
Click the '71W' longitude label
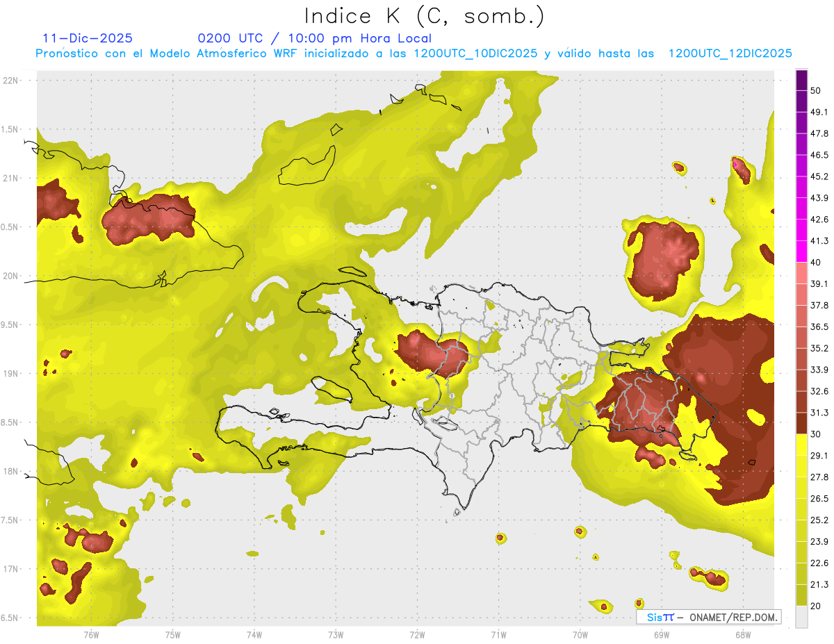(x=498, y=634)
